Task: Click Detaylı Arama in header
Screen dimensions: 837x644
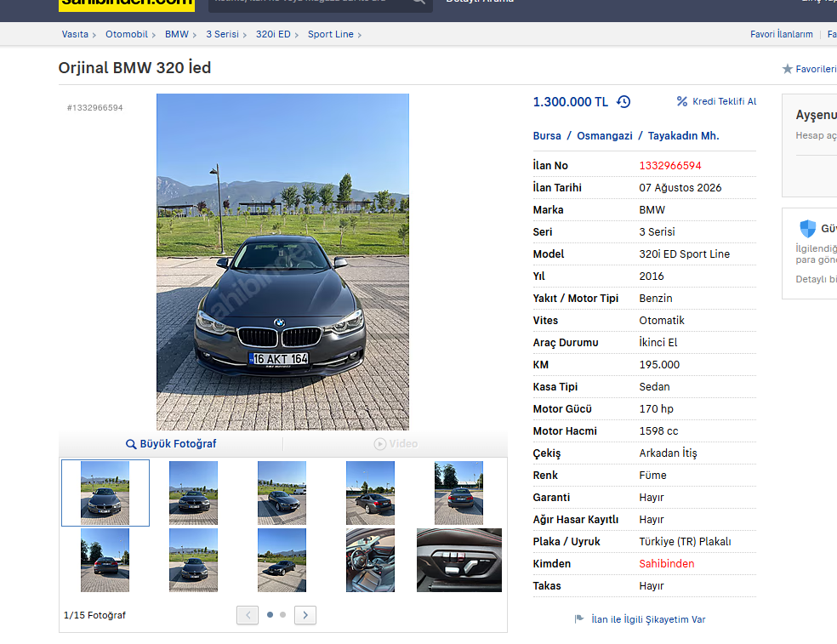Action: [480, 2]
